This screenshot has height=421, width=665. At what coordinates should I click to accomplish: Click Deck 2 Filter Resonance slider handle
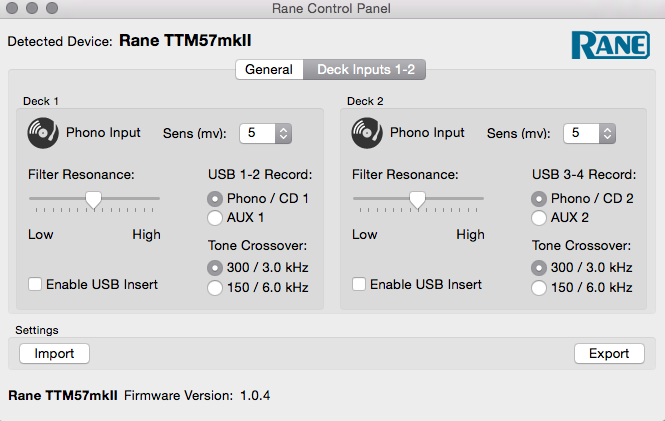click(x=417, y=199)
